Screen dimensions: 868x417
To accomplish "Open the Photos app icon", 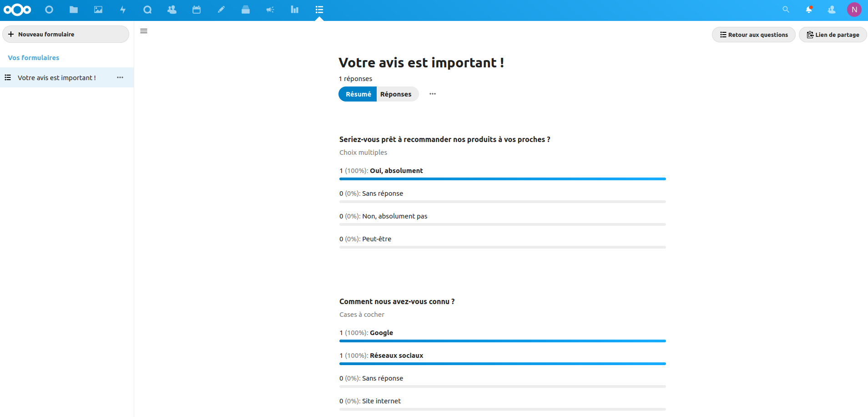I will coord(98,10).
